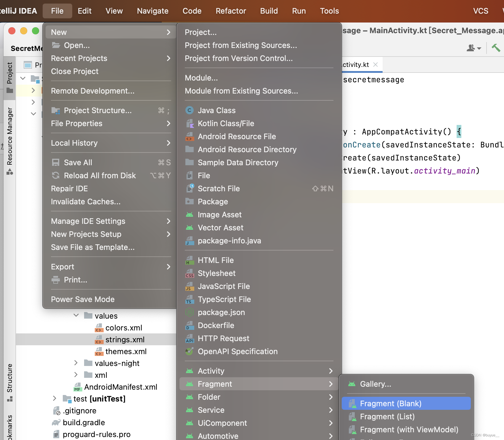The width and height of the screenshot is (504, 440).
Task: Select Fragment (with ViewModel) option
Action: pos(406,430)
